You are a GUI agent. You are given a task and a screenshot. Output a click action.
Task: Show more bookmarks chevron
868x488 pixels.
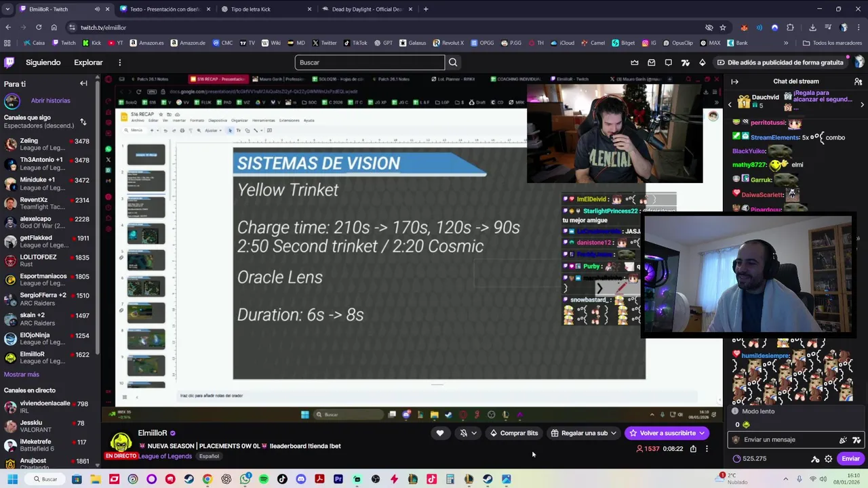tap(786, 43)
